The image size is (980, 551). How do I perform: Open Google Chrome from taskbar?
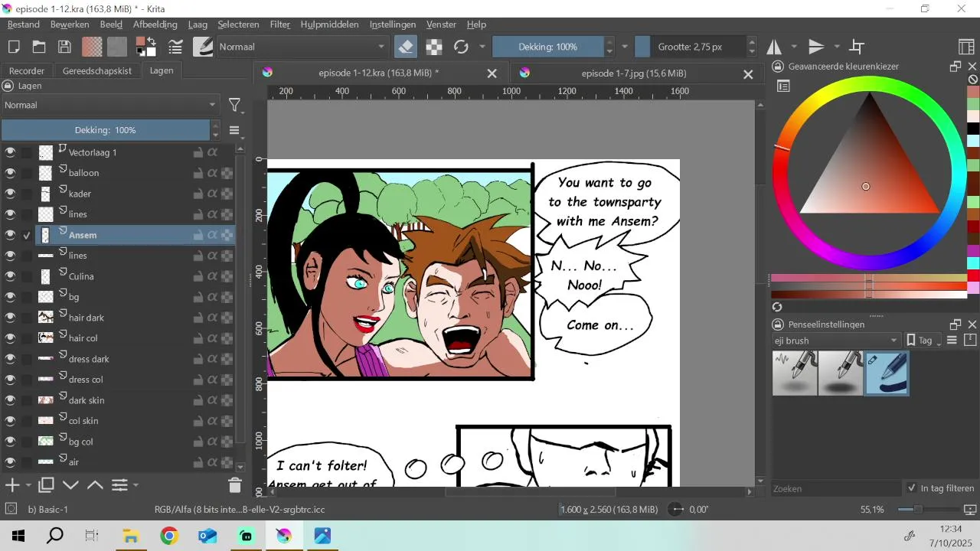[169, 536]
